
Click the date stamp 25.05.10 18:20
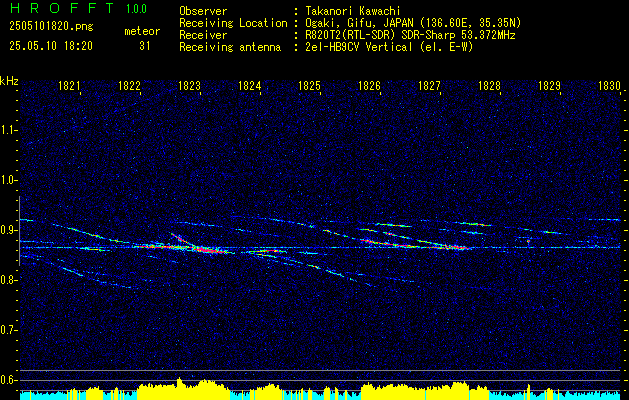[x=51, y=46]
